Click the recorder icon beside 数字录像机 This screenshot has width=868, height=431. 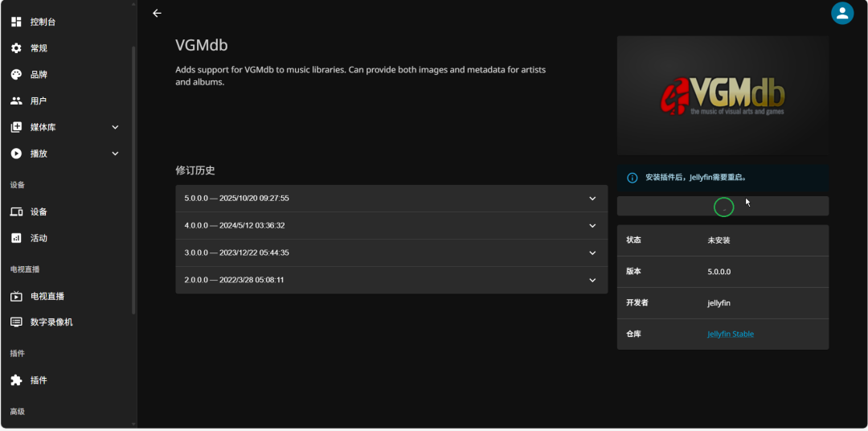17,322
